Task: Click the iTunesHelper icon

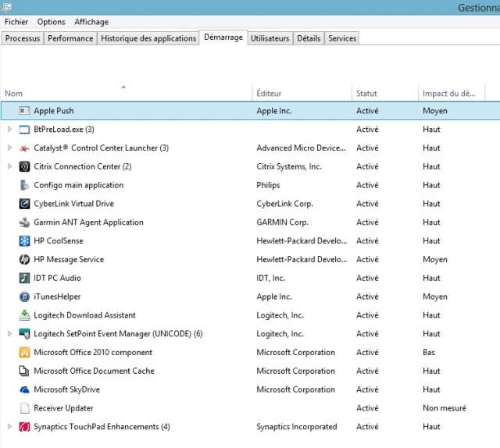Action: click(24, 297)
